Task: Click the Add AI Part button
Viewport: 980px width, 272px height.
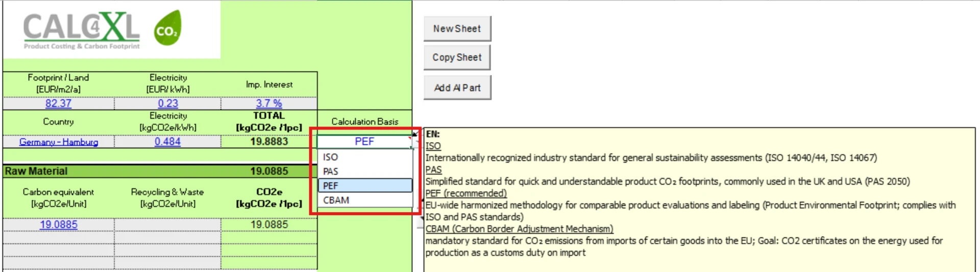Action: pos(457,88)
